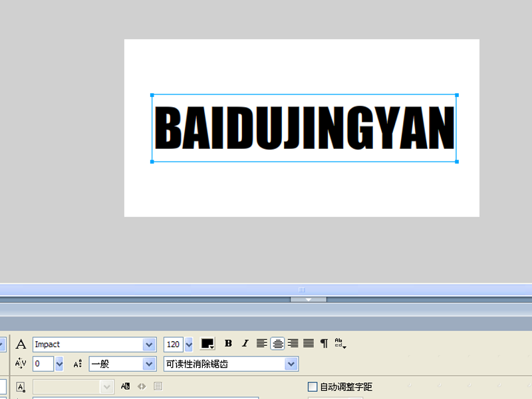Click the character position A icon

[x=78, y=364]
